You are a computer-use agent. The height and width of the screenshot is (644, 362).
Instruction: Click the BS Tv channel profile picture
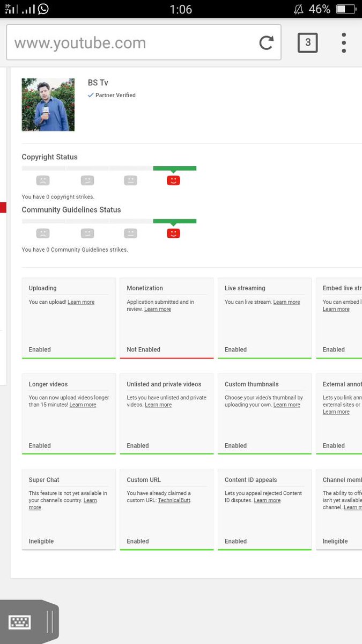point(48,105)
